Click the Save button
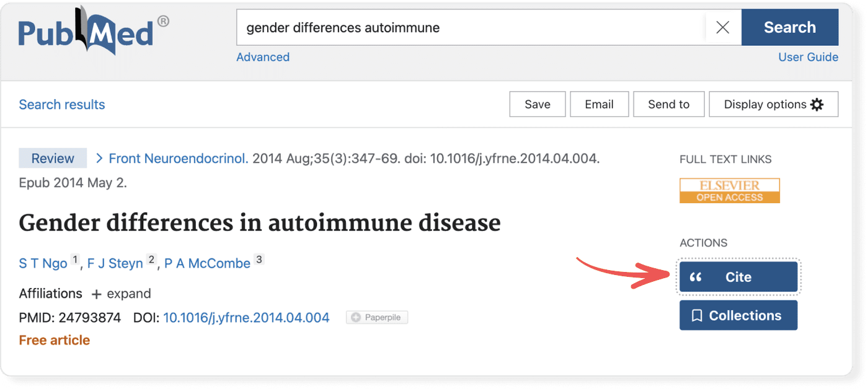 (x=537, y=104)
